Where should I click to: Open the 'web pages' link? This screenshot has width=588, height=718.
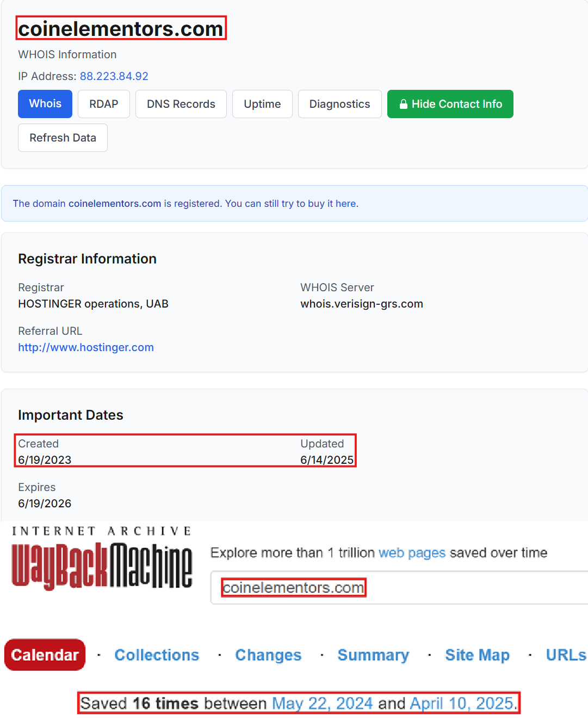point(412,553)
